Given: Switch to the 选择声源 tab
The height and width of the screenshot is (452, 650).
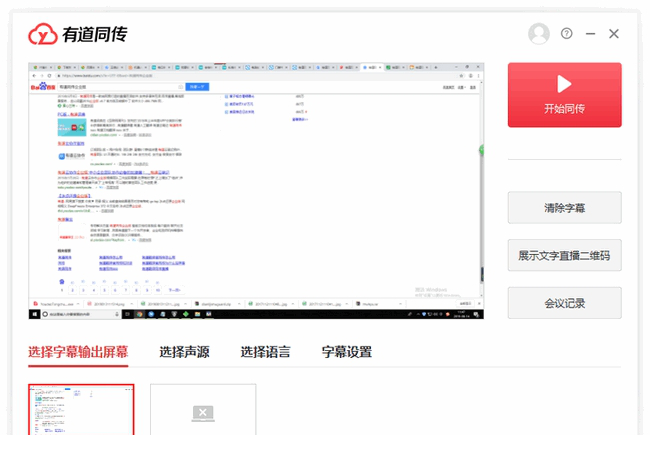Looking at the screenshot, I should pos(184,352).
